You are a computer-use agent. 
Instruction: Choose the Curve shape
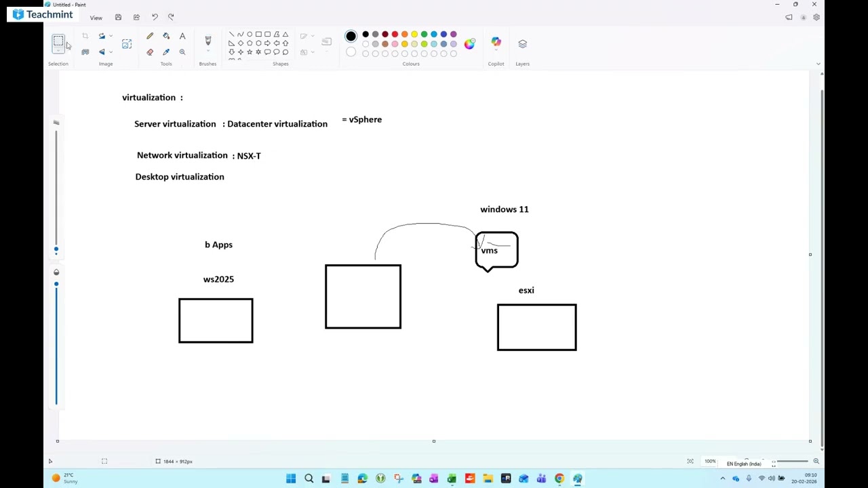[x=241, y=35]
